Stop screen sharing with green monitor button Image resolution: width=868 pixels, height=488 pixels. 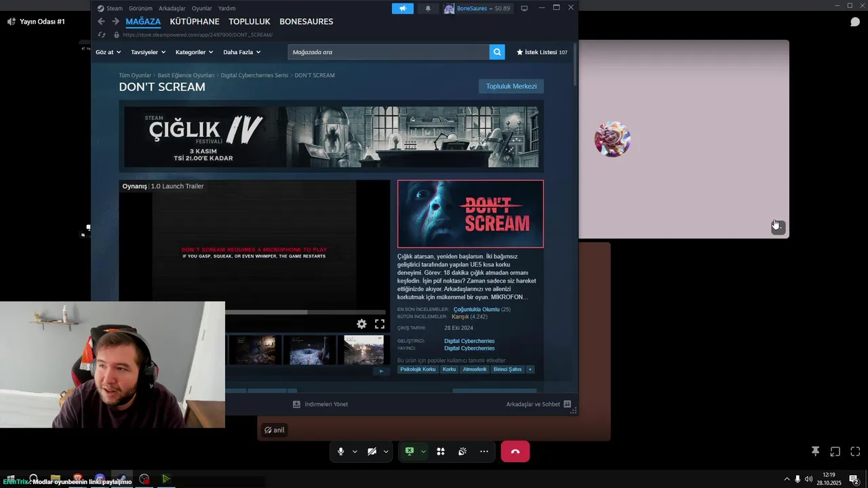[x=410, y=451]
